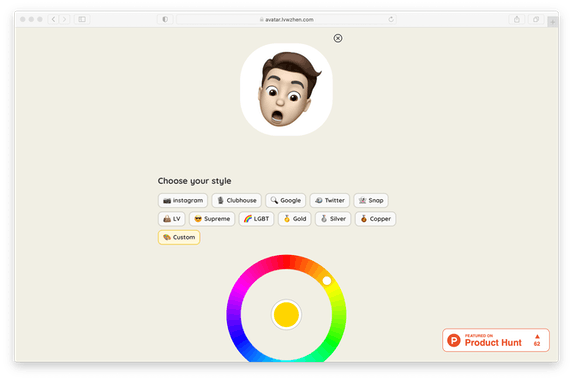Open the Safari share menu
The width and height of the screenshot is (573, 380).
tap(517, 19)
